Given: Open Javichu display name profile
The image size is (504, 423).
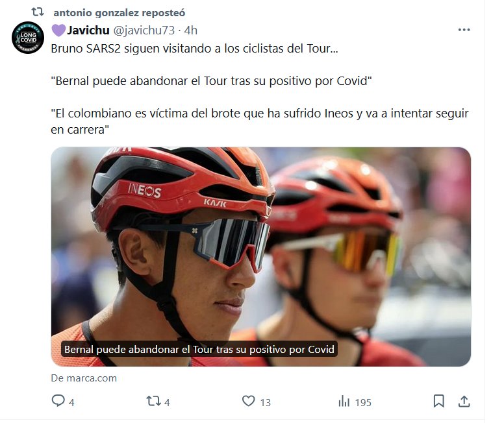Looking at the screenshot, I should click(88, 30).
